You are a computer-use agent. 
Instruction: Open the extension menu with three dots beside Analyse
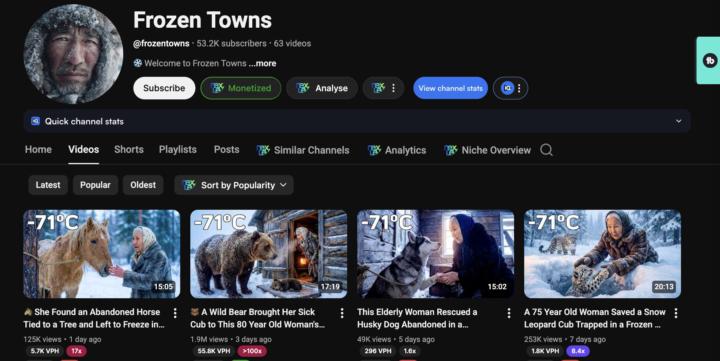(383, 88)
